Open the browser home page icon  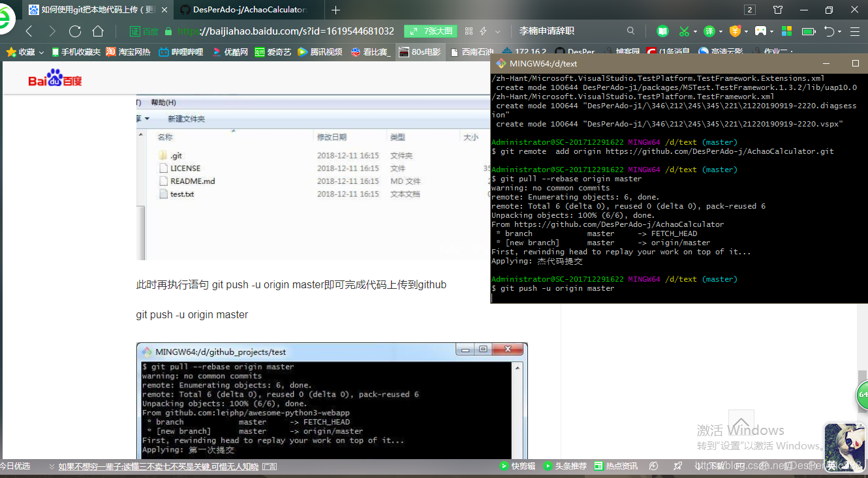[x=98, y=31]
